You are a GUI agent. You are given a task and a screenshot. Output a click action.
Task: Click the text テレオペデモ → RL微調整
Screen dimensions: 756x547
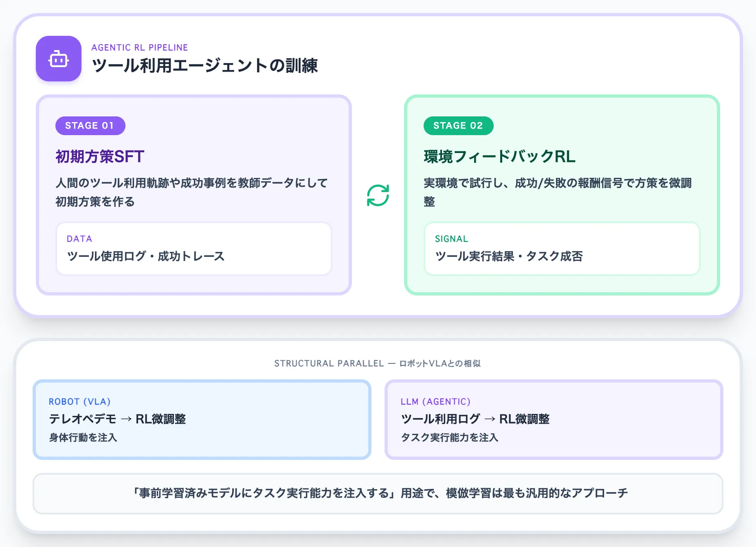pos(117,419)
